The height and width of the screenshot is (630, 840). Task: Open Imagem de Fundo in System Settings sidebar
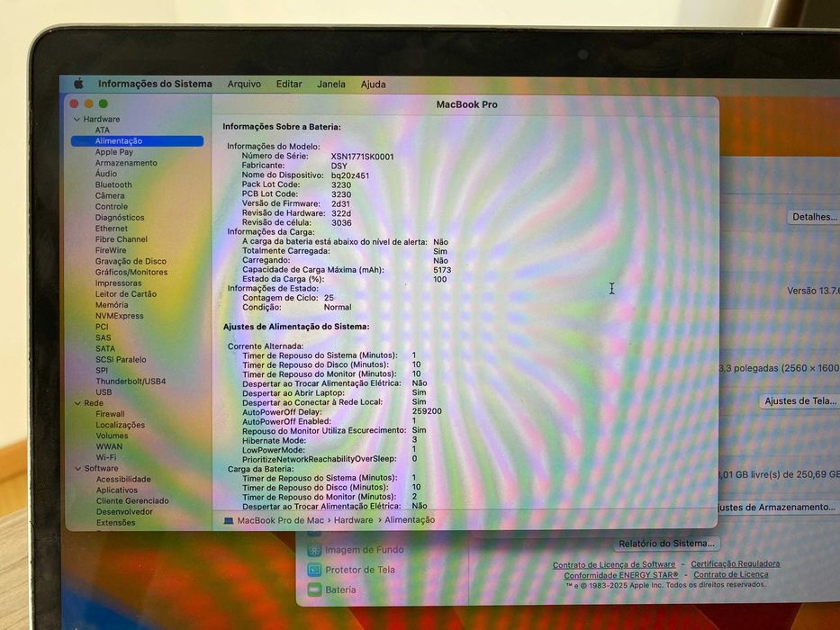(x=356, y=550)
